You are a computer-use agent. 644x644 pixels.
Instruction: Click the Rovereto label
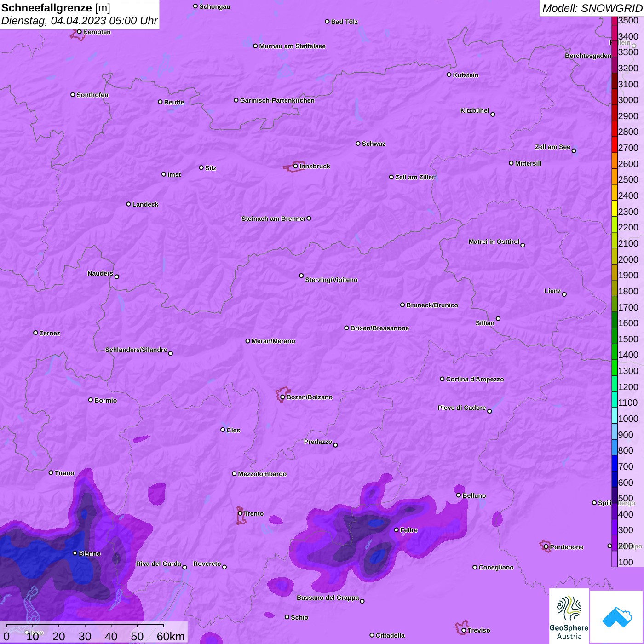207,563
